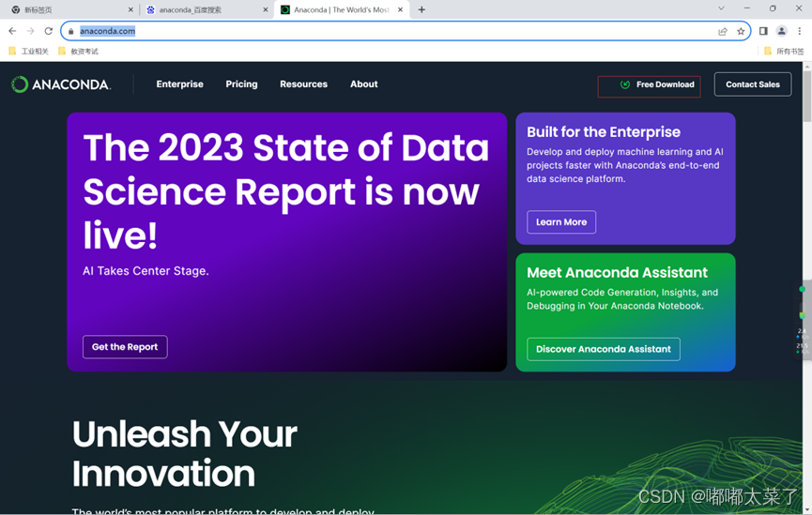This screenshot has width=812, height=515.
Task: Click the Anaconda logo
Action: (61, 84)
